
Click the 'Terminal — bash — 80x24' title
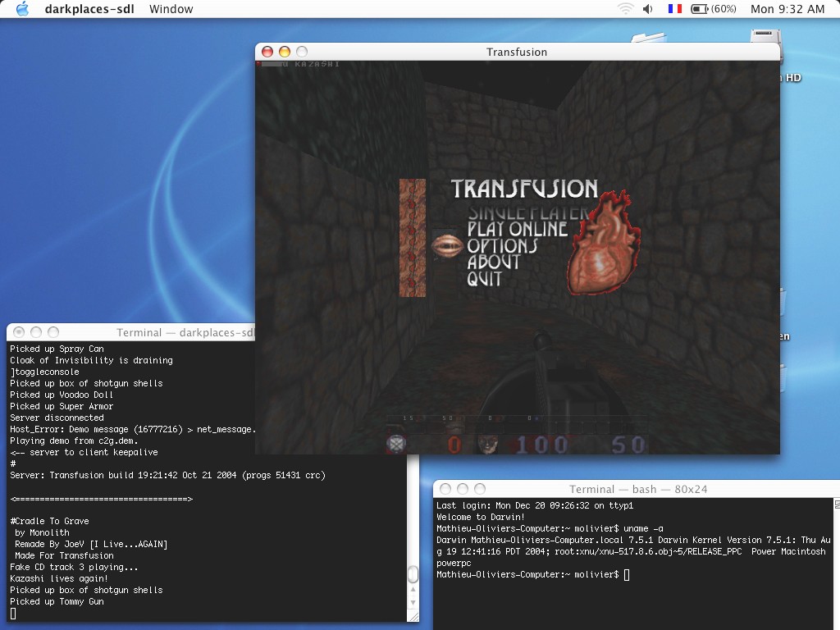click(638, 489)
